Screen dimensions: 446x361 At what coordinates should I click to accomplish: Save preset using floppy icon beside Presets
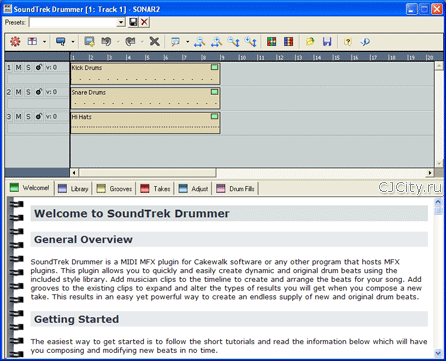tap(133, 22)
